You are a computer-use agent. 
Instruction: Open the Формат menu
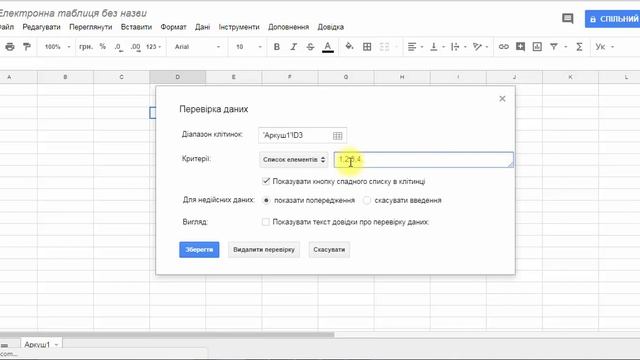173,27
